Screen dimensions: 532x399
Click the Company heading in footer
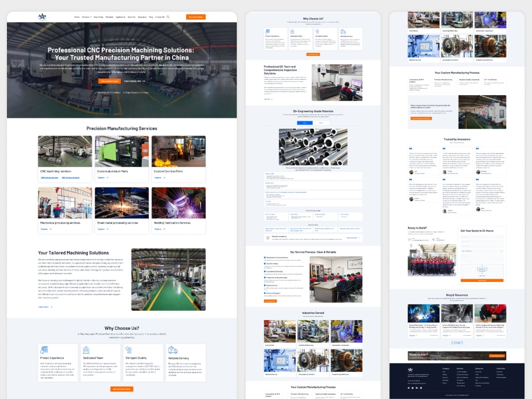click(x=446, y=369)
